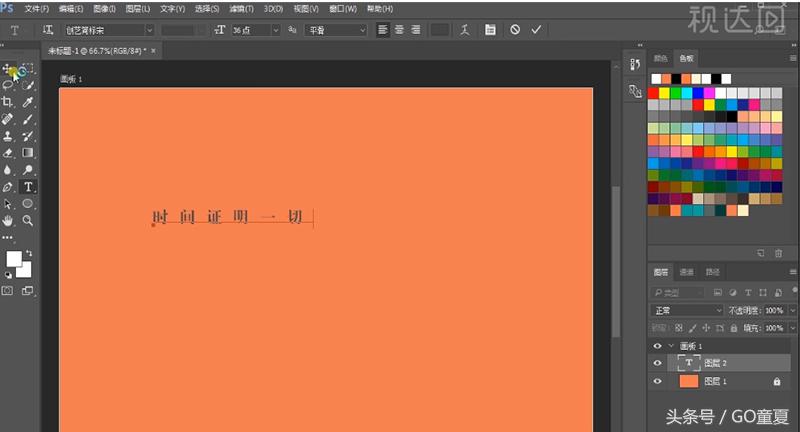Select the History Brush tool
The width and height of the screenshot is (800, 432).
pyautogui.click(x=28, y=136)
